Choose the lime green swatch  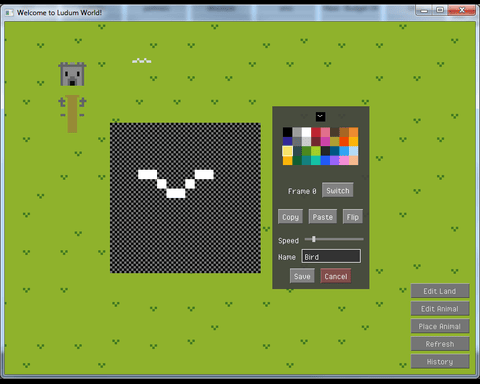316,151
